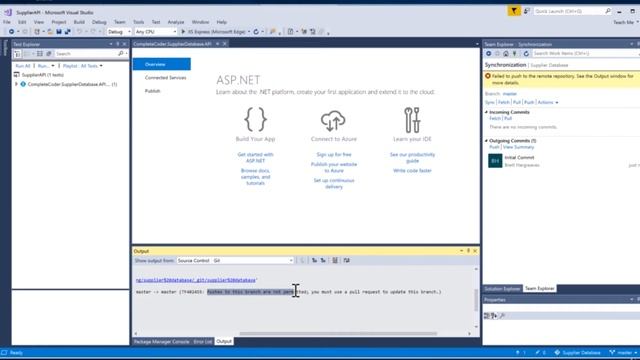Collapse the Outgoing Commits section
The width and height of the screenshot is (640, 360).
pos(486,140)
